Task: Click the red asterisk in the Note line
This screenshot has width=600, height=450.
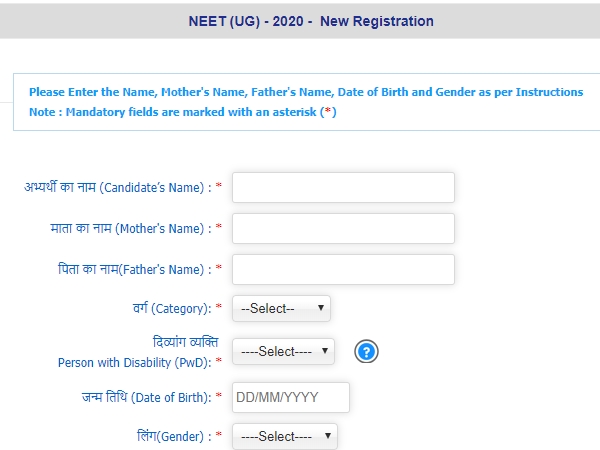Action: click(x=328, y=111)
